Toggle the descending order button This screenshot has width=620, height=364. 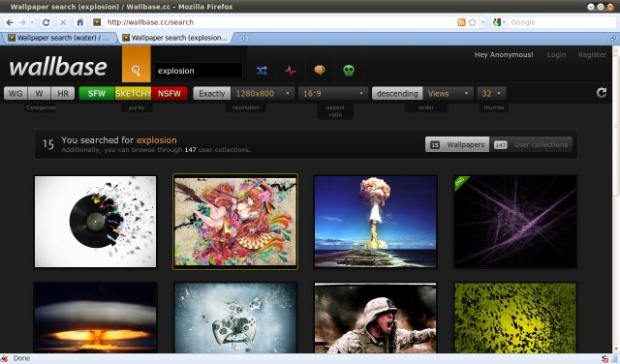point(397,93)
